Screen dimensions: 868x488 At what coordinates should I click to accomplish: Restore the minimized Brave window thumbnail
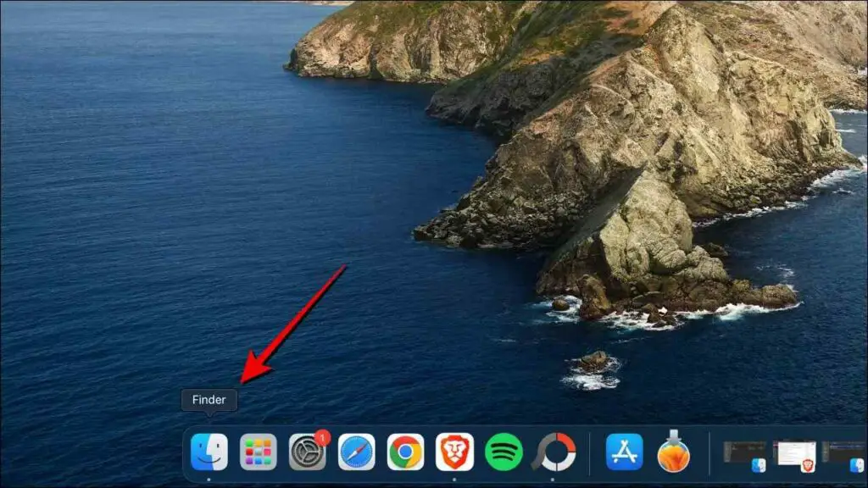click(x=794, y=456)
